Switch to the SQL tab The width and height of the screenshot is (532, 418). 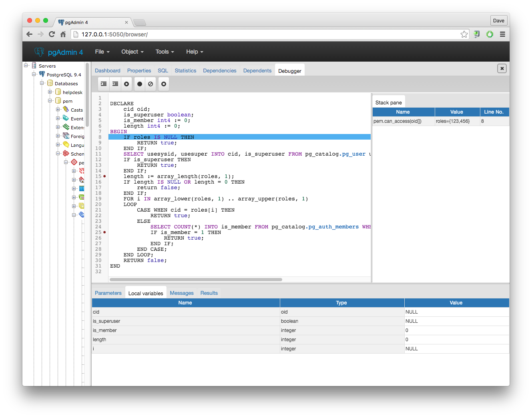tap(163, 70)
